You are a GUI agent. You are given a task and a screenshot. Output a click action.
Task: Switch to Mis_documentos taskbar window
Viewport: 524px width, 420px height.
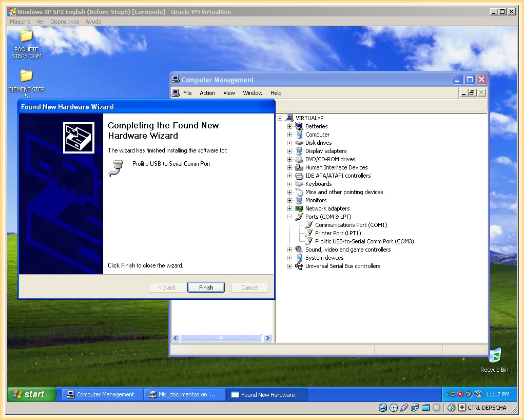point(185,394)
